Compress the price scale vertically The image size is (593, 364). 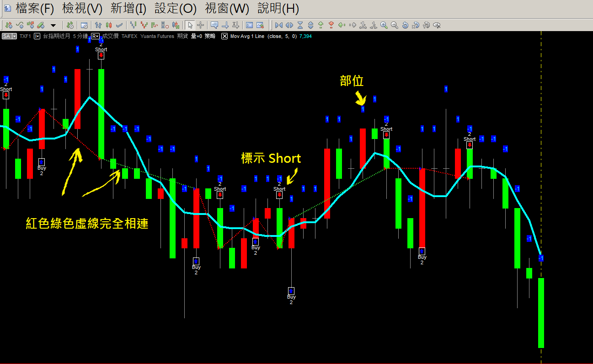pos(300,25)
